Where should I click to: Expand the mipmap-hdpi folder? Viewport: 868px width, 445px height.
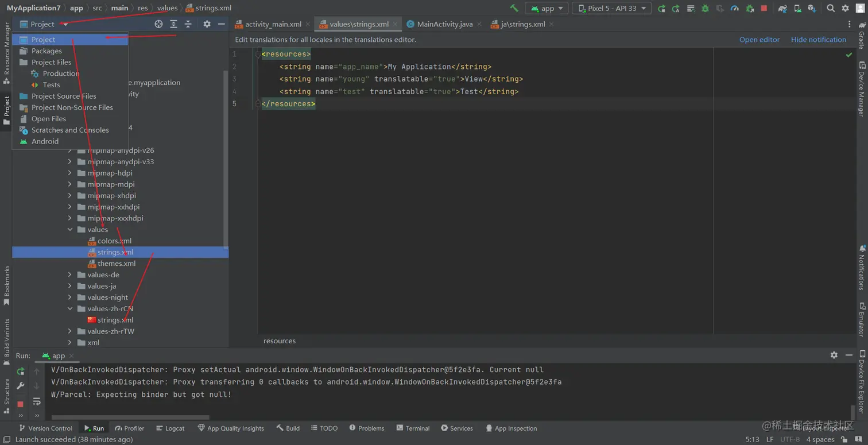[x=69, y=173]
